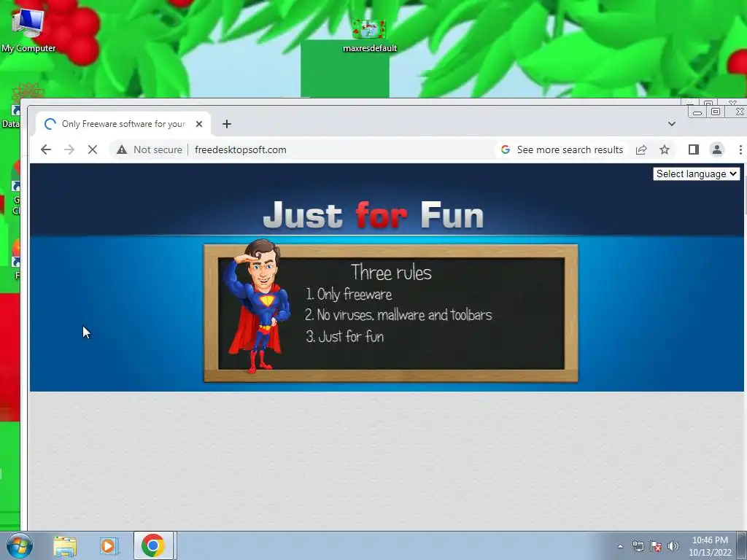Open Windows Explorer from the taskbar

tap(65, 545)
